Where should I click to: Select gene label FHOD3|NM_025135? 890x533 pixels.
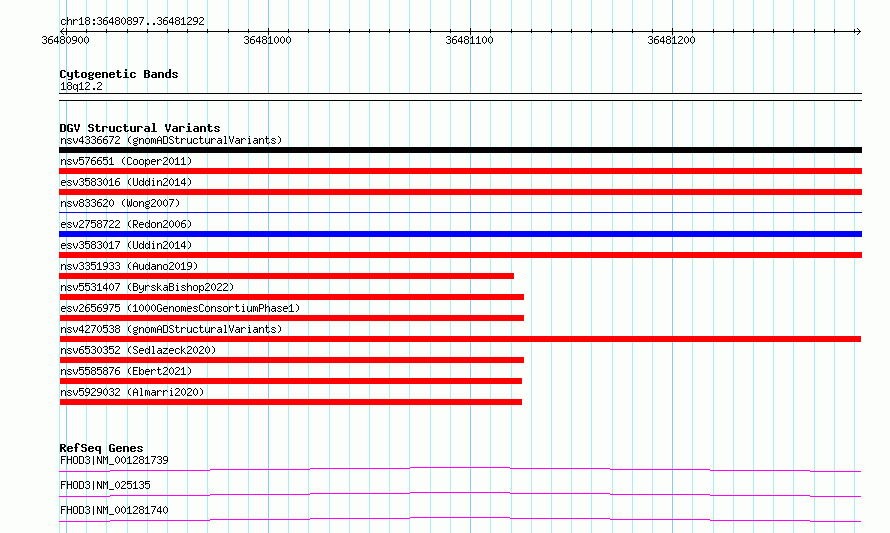105,485
